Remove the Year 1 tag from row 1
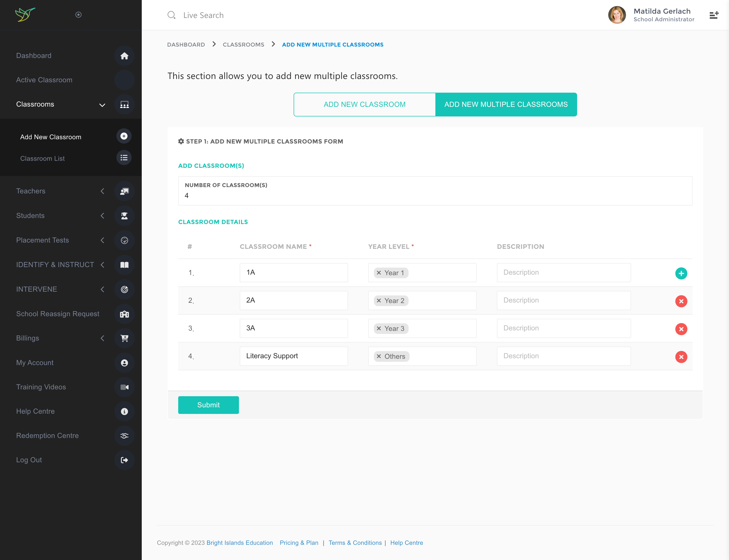This screenshot has width=729, height=560. click(379, 273)
